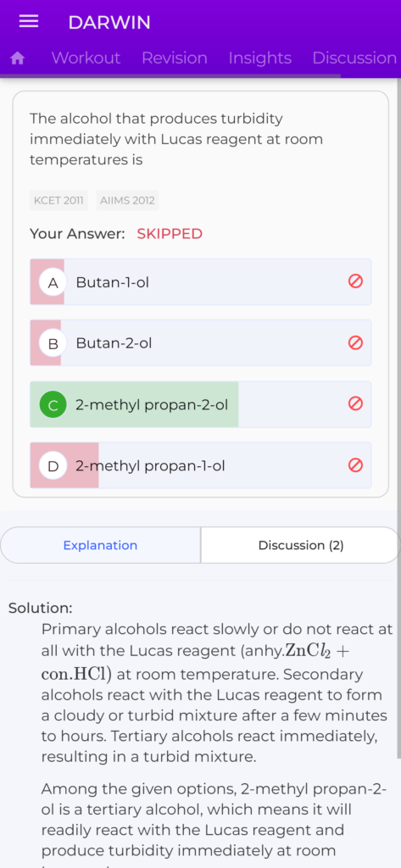
Task: Switch to the Revision tab
Action: pos(175,58)
